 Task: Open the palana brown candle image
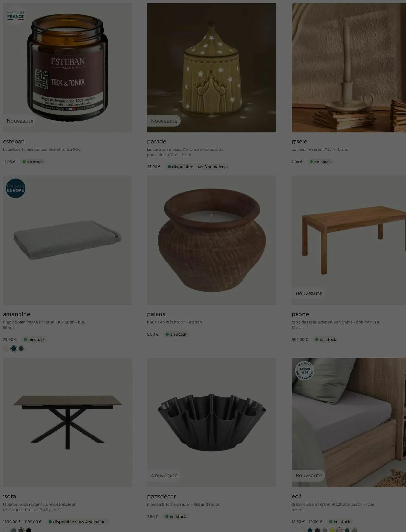[x=212, y=240]
